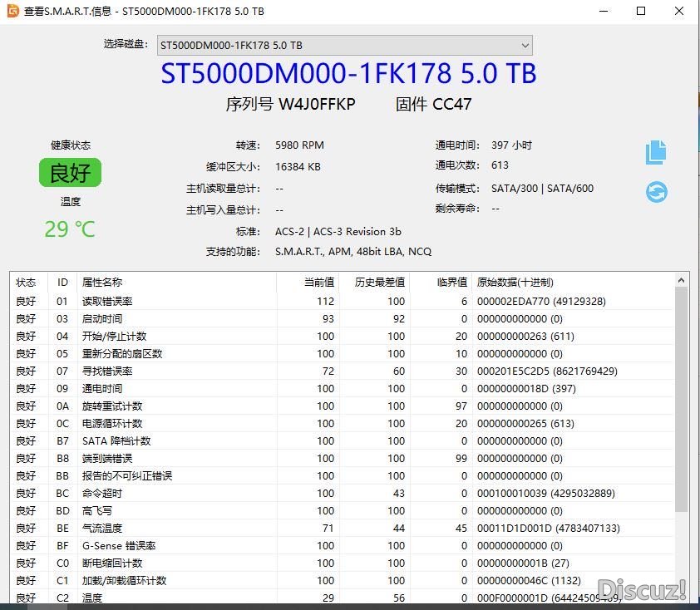The height and width of the screenshot is (610, 700).
Task: Select the 开始/停止计数 row
Action: point(342,336)
